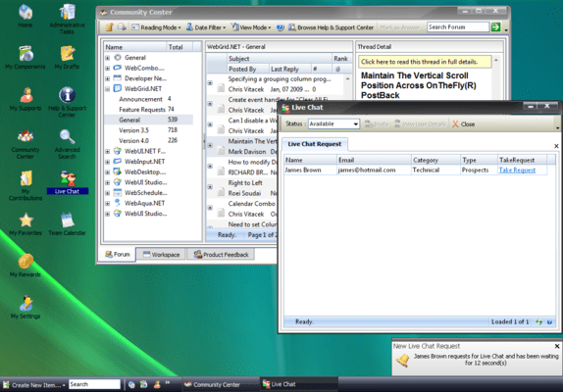Expand thread row 'Specifying a grouping column'
563x392 pixels.
coord(211,83)
